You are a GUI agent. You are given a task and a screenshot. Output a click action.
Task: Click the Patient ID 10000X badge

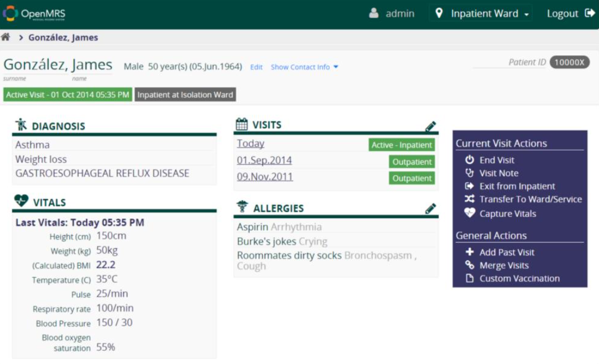(569, 62)
